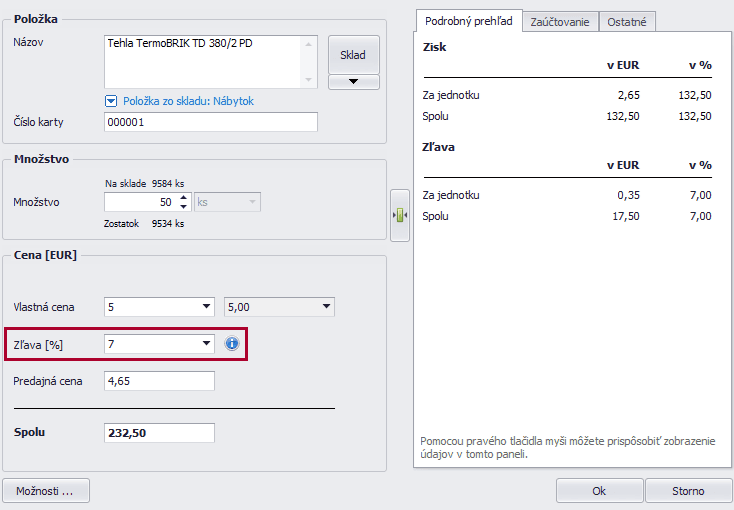Open the Zľava [%] dropdown showing 7
Image resolution: width=734 pixels, height=510 pixels.
pos(159,344)
